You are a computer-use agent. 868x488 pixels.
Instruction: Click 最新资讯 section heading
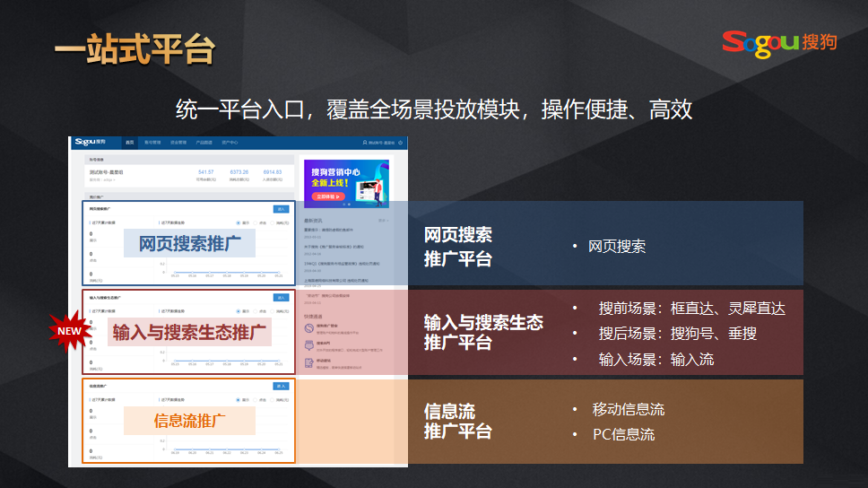[313, 221]
